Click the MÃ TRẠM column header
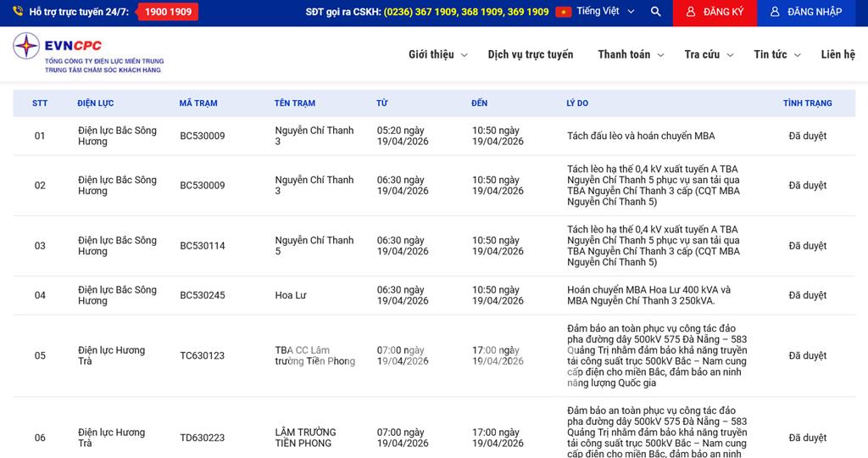The width and height of the screenshot is (868, 458). pyautogui.click(x=198, y=103)
